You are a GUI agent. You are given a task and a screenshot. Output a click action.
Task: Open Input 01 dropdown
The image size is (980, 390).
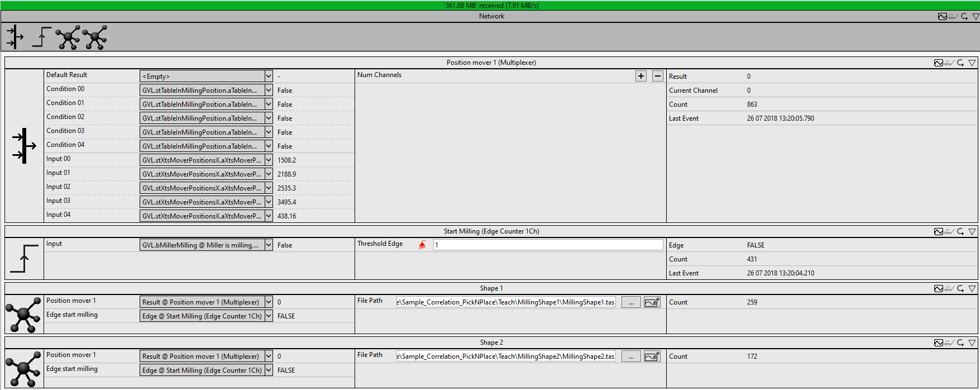click(206, 174)
